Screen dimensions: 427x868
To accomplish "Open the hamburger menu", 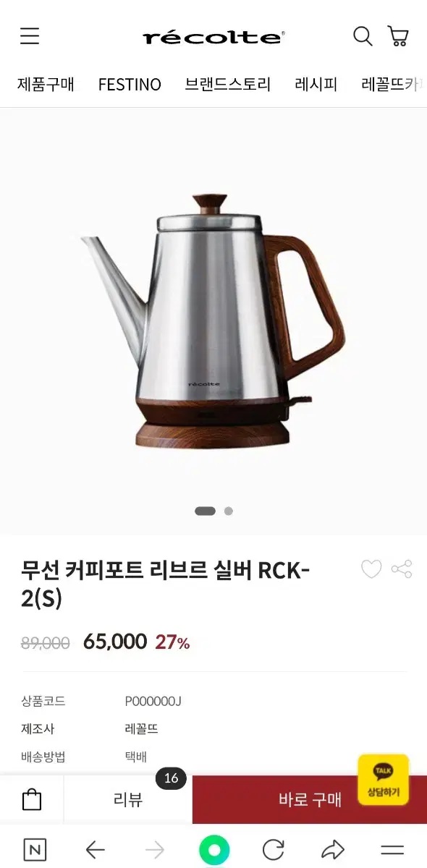I will tap(30, 35).
